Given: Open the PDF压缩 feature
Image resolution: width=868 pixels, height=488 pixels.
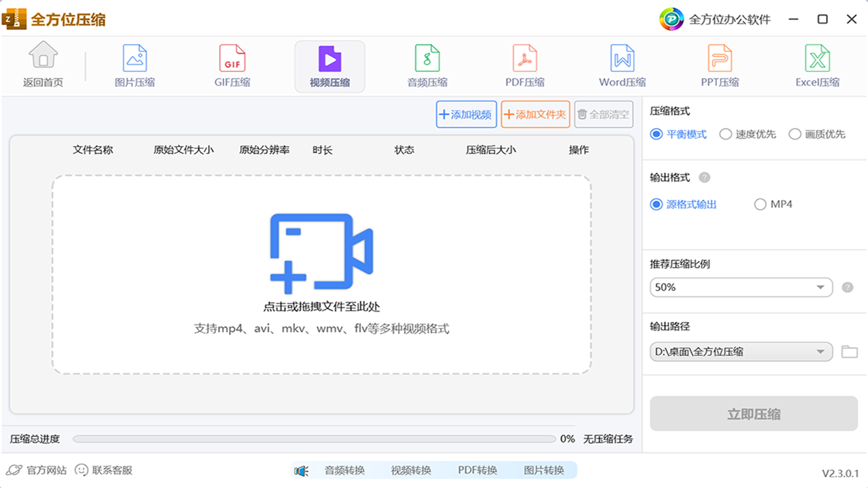Looking at the screenshot, I should (525, 66).
